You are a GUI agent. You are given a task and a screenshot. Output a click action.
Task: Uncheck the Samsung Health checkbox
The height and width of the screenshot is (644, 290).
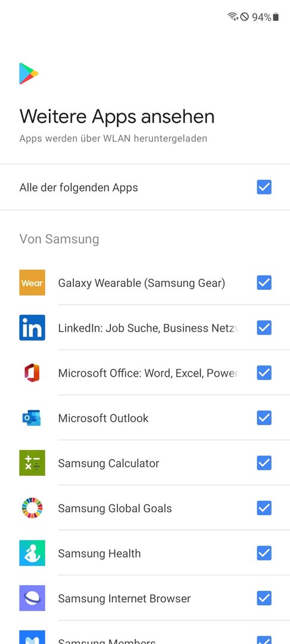(264, 553)
